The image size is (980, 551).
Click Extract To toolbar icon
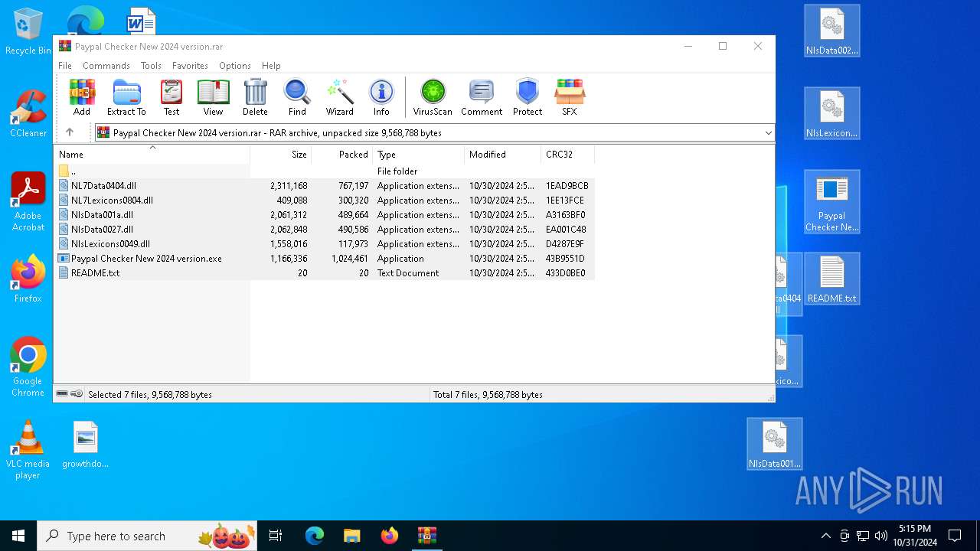126,97
